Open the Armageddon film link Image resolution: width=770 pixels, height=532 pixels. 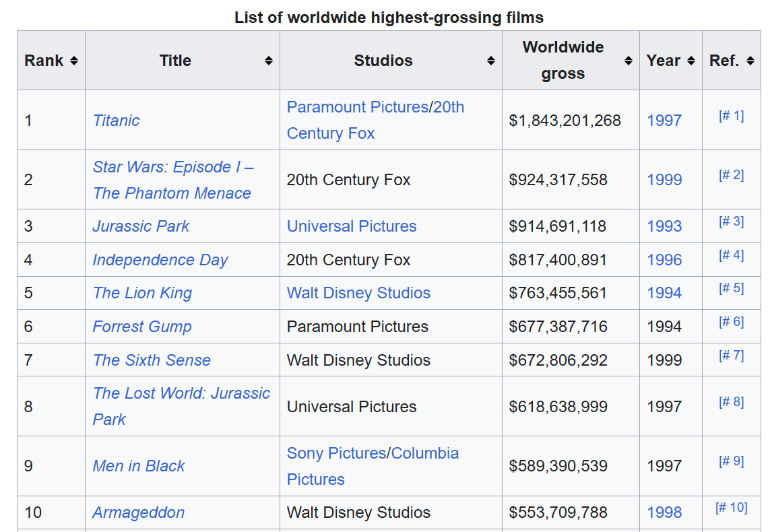click(138, 512)
